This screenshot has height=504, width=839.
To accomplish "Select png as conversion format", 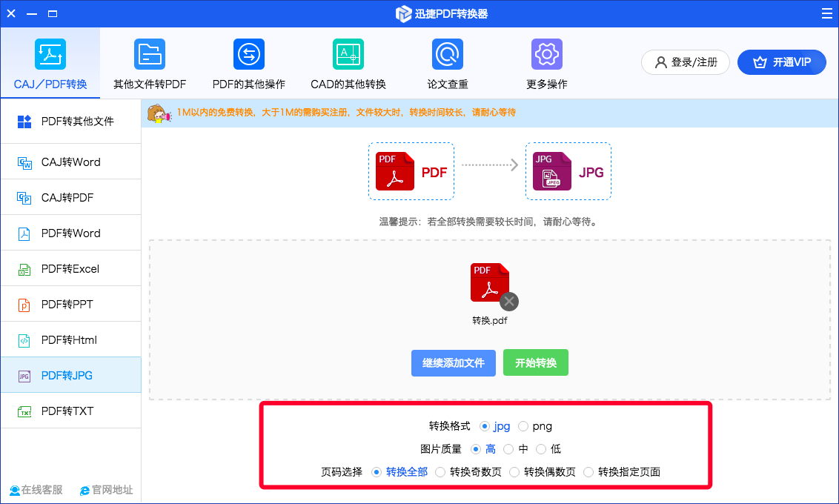I will point(523,426).
